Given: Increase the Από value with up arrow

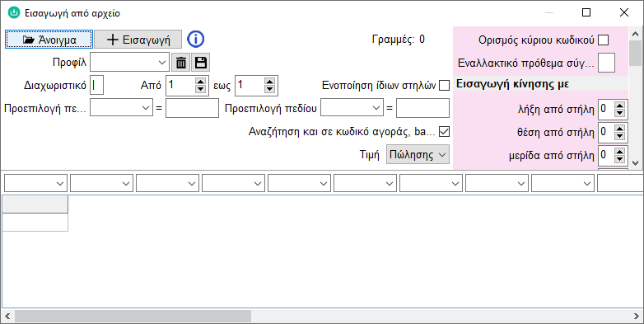Looking at the screenshot, I should tap(200, 82).
